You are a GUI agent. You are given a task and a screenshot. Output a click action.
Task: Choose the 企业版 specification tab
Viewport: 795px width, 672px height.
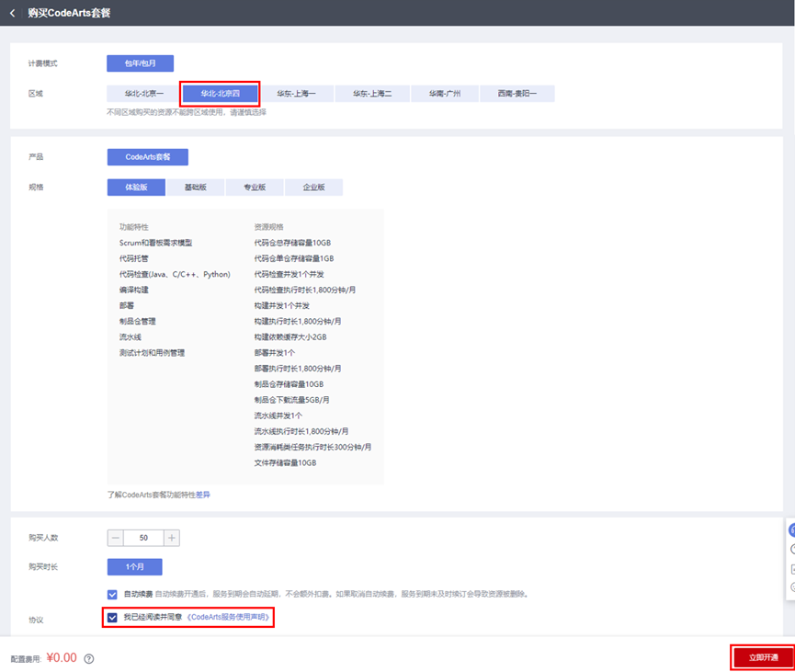pos(313,188)
